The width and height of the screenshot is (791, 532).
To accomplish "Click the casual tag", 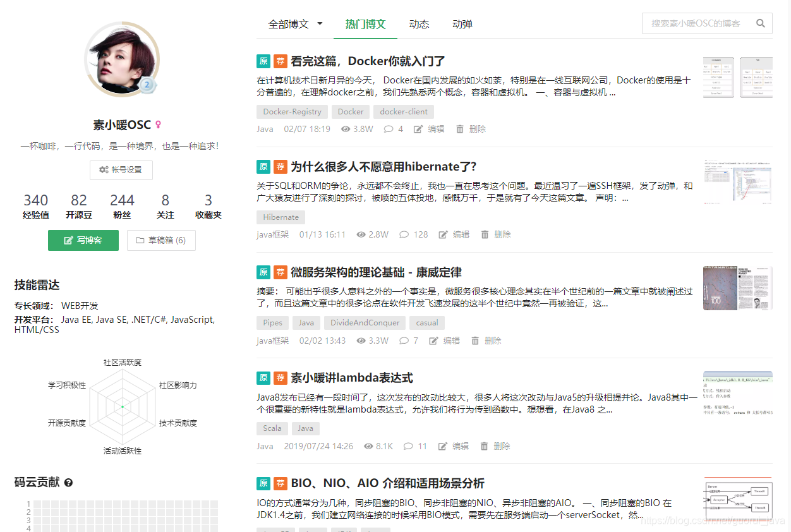I will 427,323.
